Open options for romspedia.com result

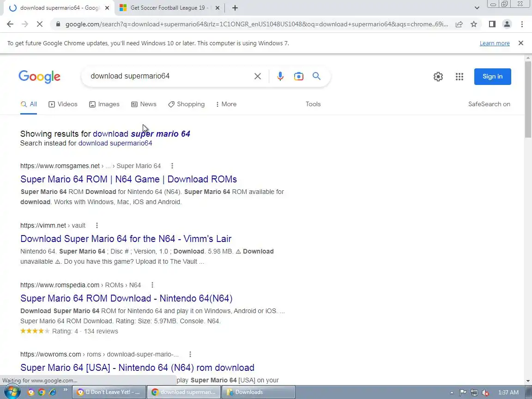pos(152,285)
